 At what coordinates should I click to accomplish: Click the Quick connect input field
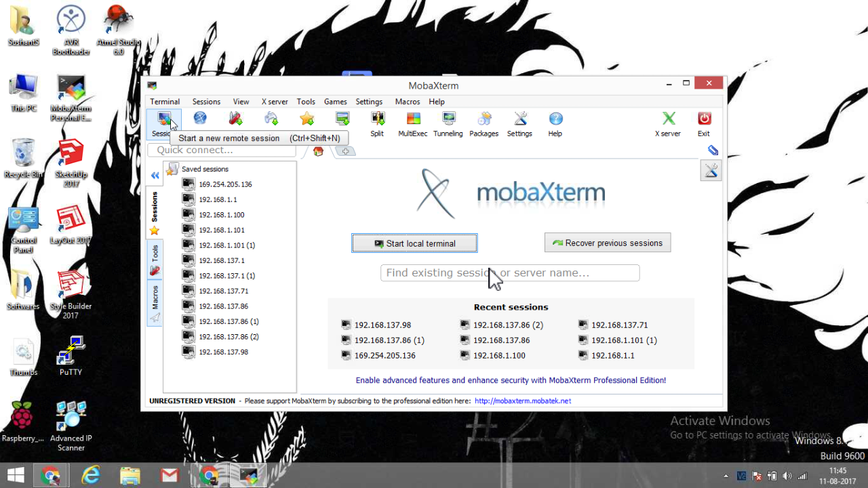[222, 150]
